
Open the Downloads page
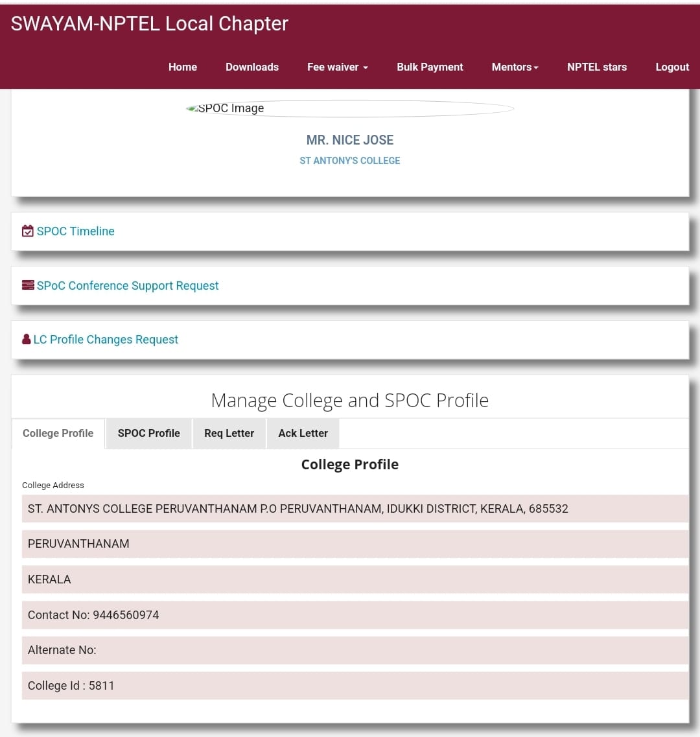pos(252,67)
